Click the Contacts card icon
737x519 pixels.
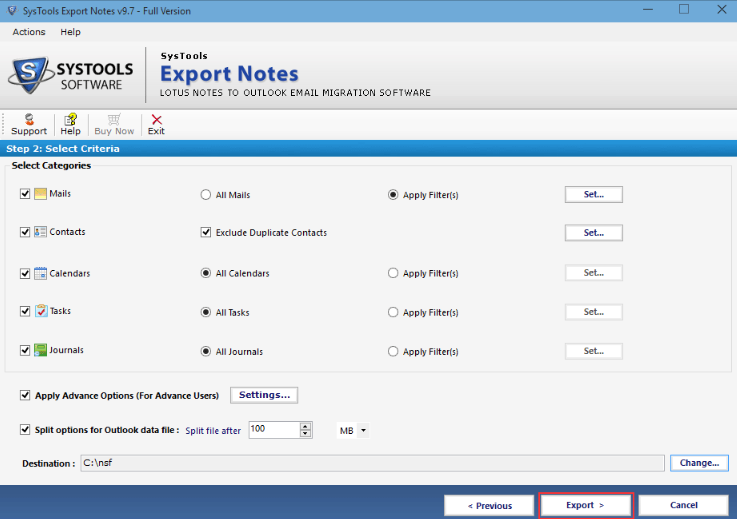(x=40, y=232)
